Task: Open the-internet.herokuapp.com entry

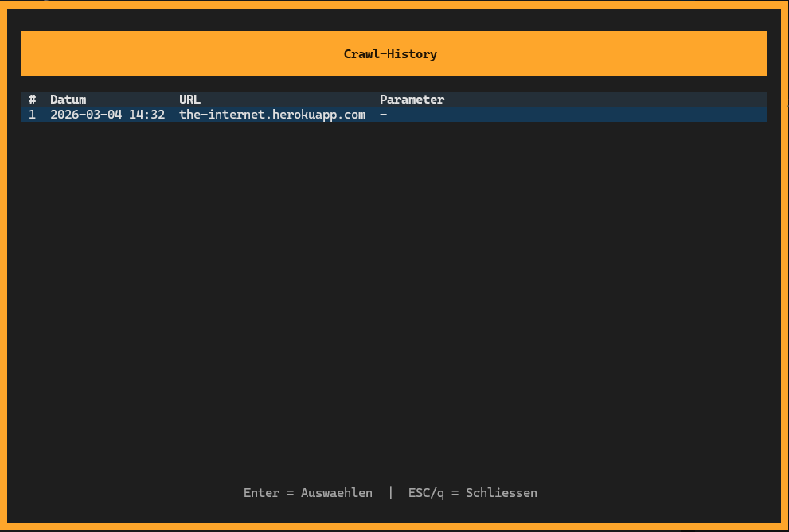Action: [271, 114]
